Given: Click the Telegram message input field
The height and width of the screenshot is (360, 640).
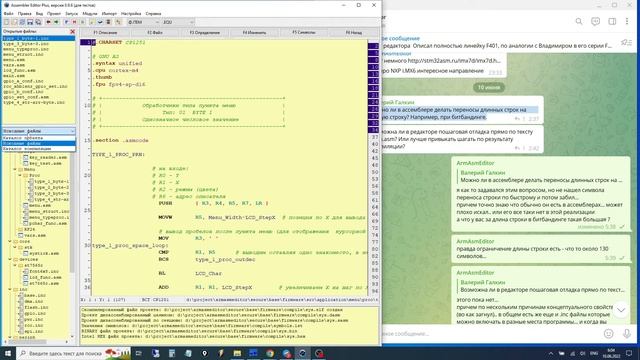Looking at the screenshot, I should [x=490, y=333].
